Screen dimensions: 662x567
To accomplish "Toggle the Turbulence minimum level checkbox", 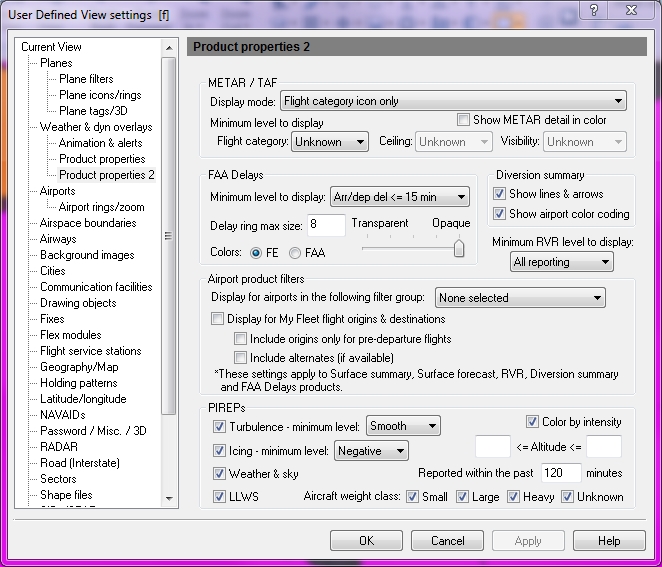I will (x=219, y=426).
